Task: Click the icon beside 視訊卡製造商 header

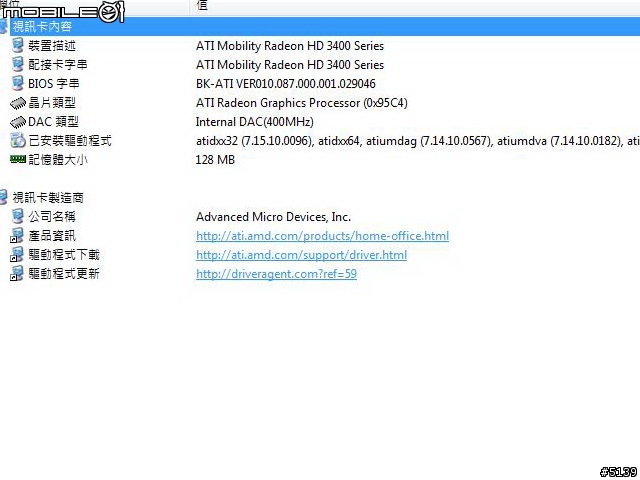Action: (x=4, y=198)
